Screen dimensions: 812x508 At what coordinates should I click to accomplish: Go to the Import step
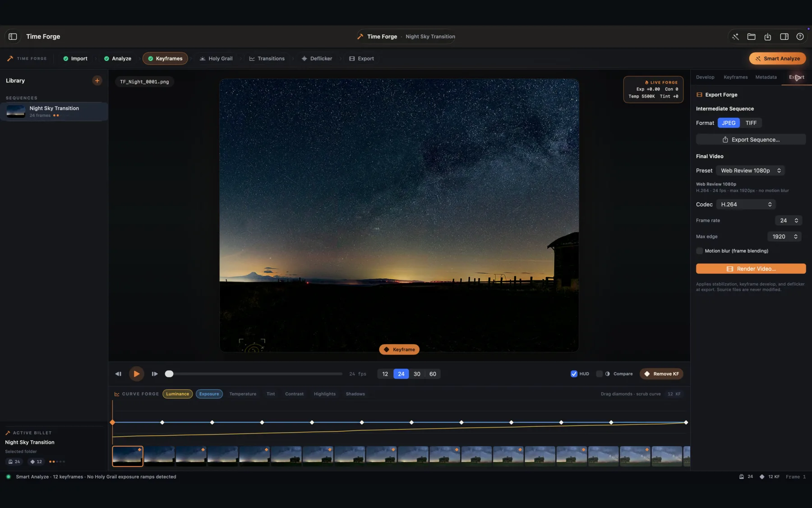click(x=75, y=59)
